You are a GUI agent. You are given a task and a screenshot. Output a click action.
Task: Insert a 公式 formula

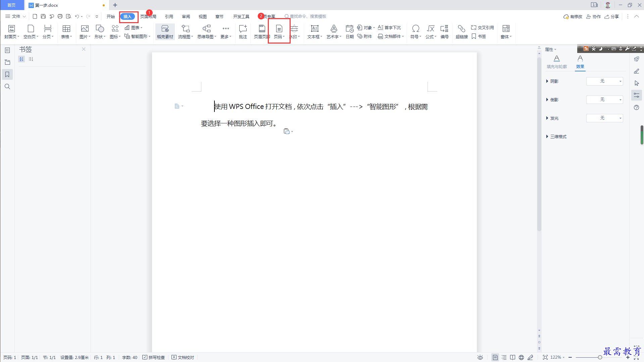(x=431, y=32)
